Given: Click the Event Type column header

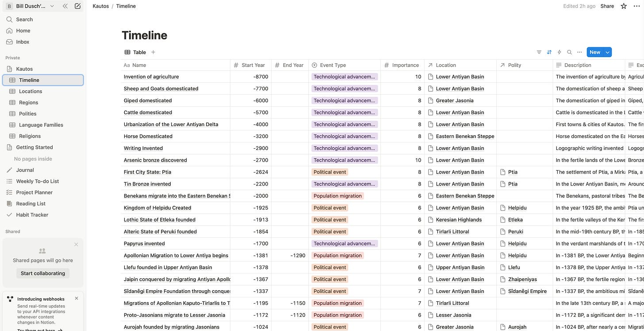Looking at the screenshot, I should tap(345, 65).
